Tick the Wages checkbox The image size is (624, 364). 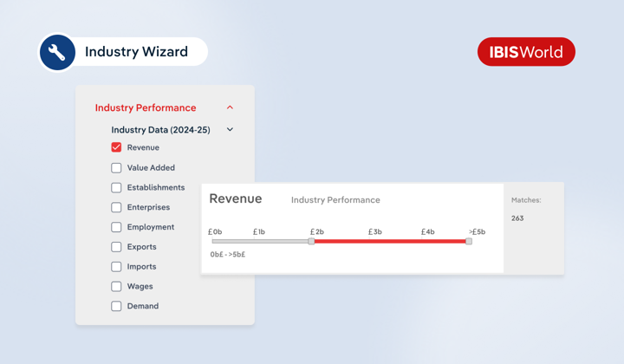tap(116, 287)
